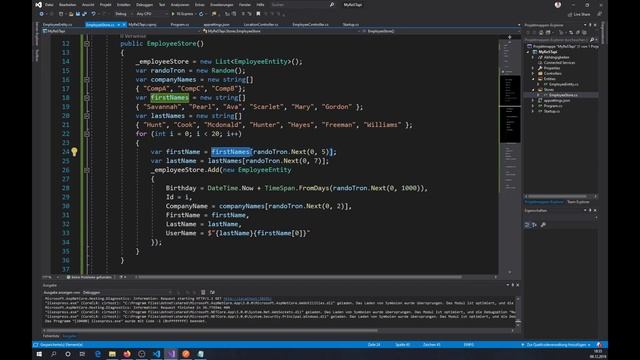
Task: Click the Save All toolbar icon
Action: (x=84, y=14)
